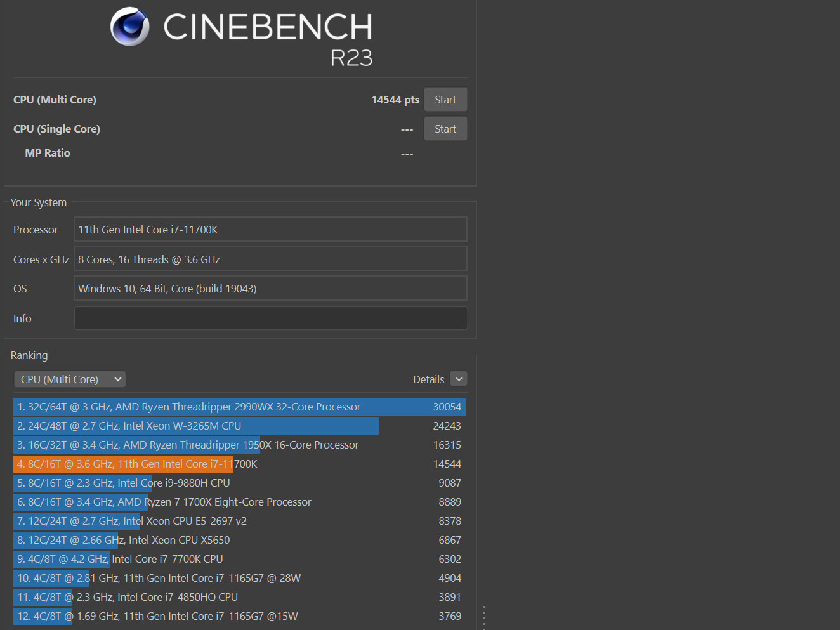Start the CPU Single Core benchmark
This screenshot has height=630, width=840.
(445, 129)
